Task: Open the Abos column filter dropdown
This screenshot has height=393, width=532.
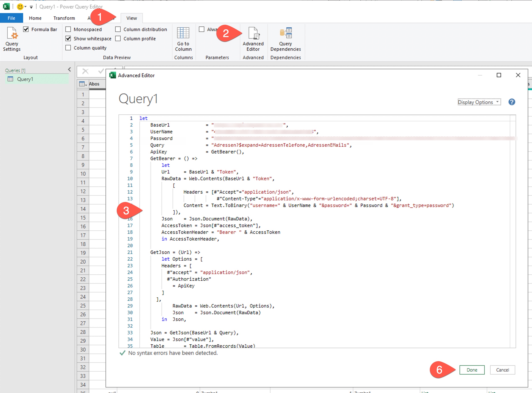Action: point(103,84)
